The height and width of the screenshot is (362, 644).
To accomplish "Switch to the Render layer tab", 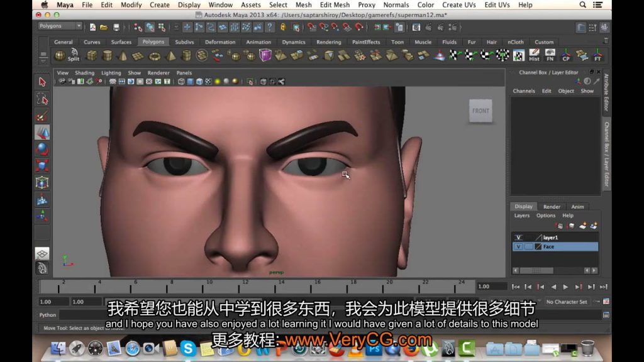I will point(552,206).
